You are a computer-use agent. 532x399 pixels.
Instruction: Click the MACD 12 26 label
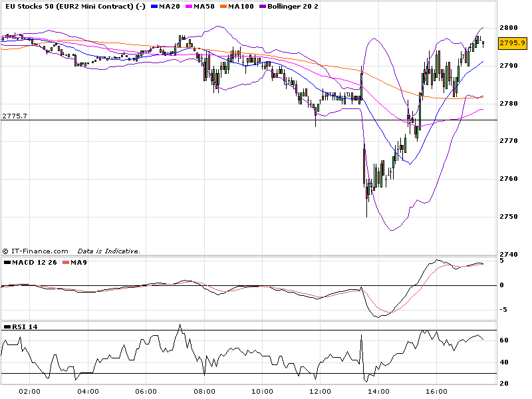click(35, 263)
